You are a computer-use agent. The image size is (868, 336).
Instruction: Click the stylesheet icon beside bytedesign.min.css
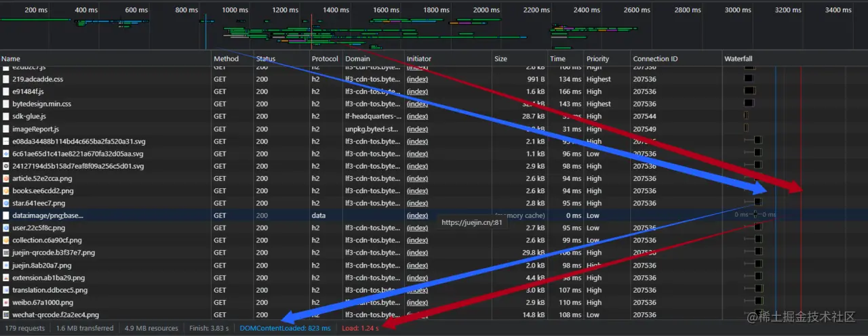6,104
